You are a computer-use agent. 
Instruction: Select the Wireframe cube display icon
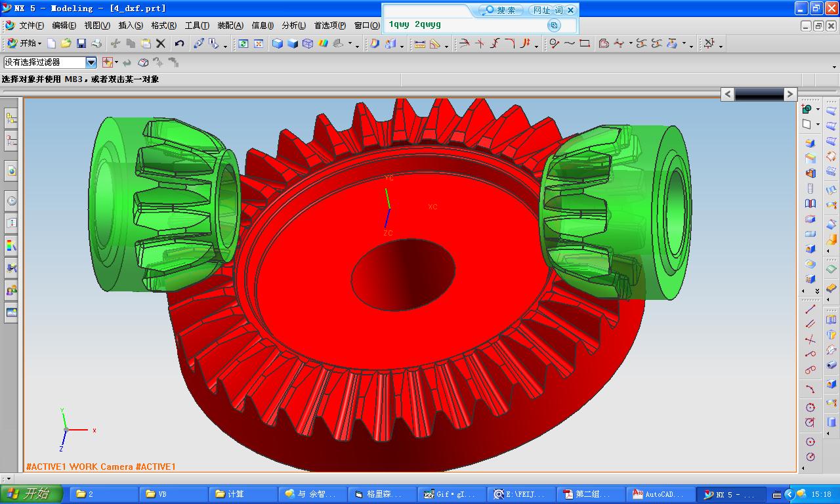[308, 43]
